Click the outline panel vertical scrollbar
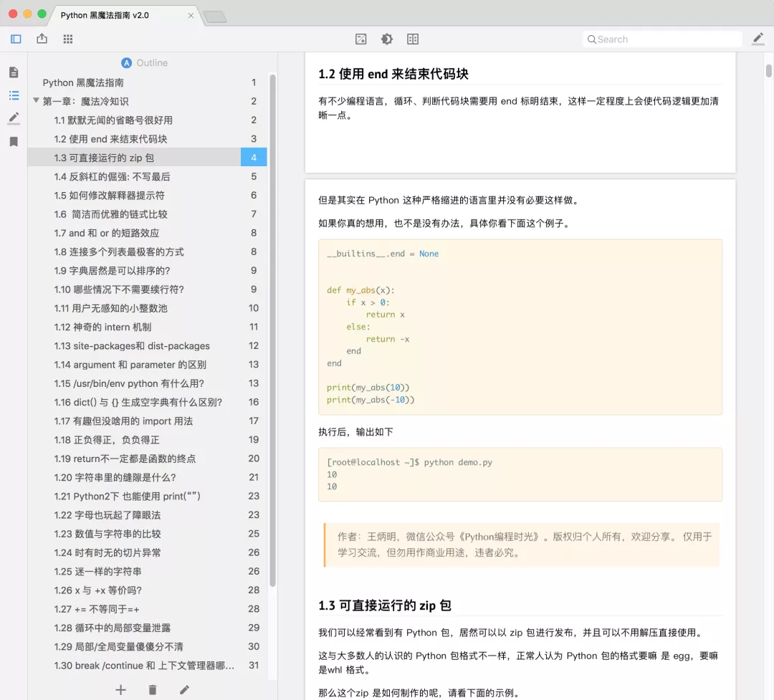The image size is (774, 700). click(272, 330)
